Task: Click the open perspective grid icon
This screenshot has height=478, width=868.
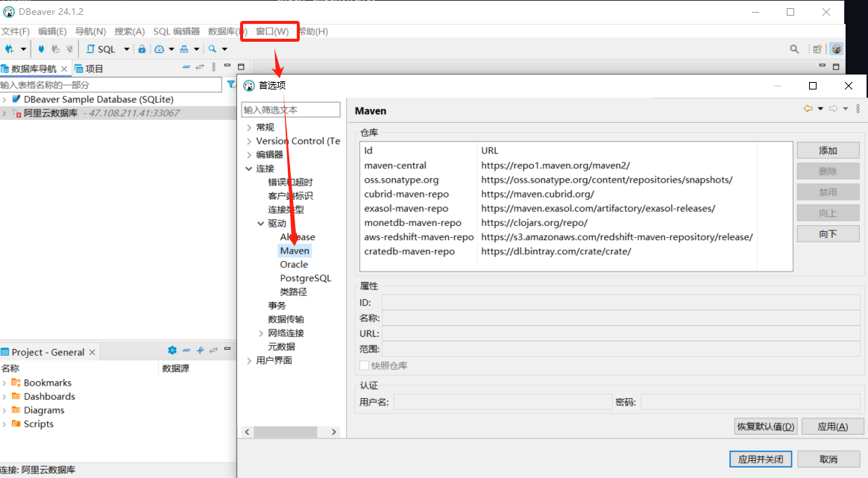Action: click(817, 49)
